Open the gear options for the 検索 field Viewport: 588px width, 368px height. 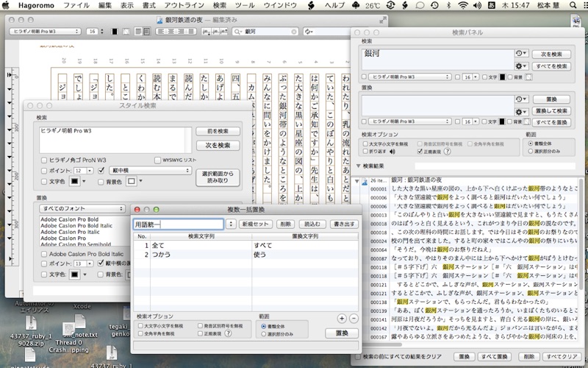click(x=521, y=66)
